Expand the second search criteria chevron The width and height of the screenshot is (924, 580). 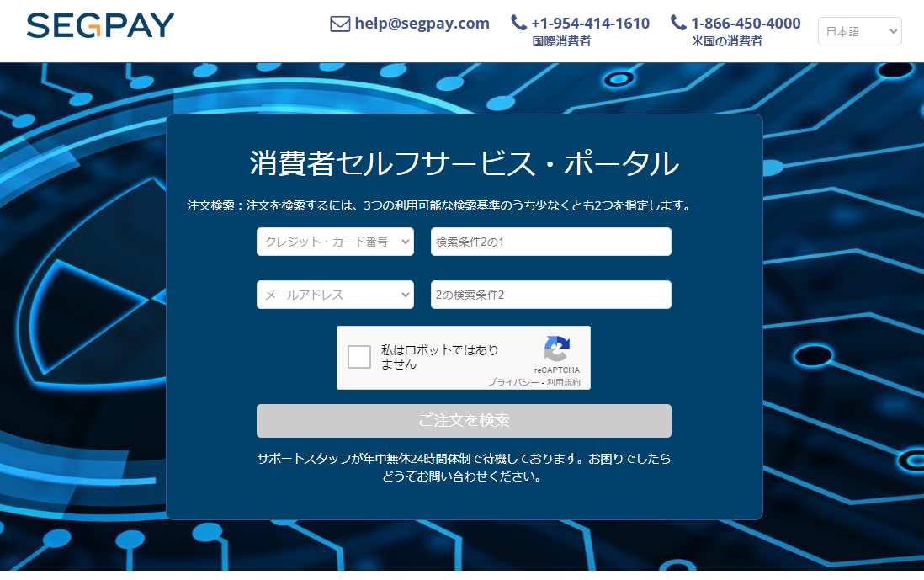[405, 295]
